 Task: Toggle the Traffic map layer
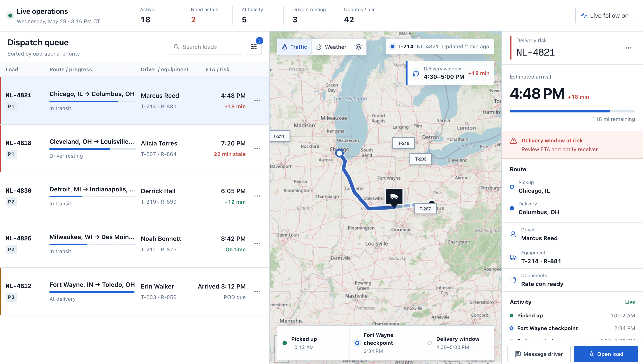(294, 47)
